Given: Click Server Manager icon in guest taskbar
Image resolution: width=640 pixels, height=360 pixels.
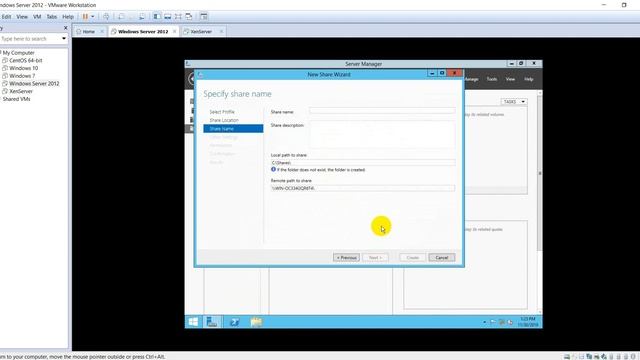Looking at the screenshot, I should [212, 322].
